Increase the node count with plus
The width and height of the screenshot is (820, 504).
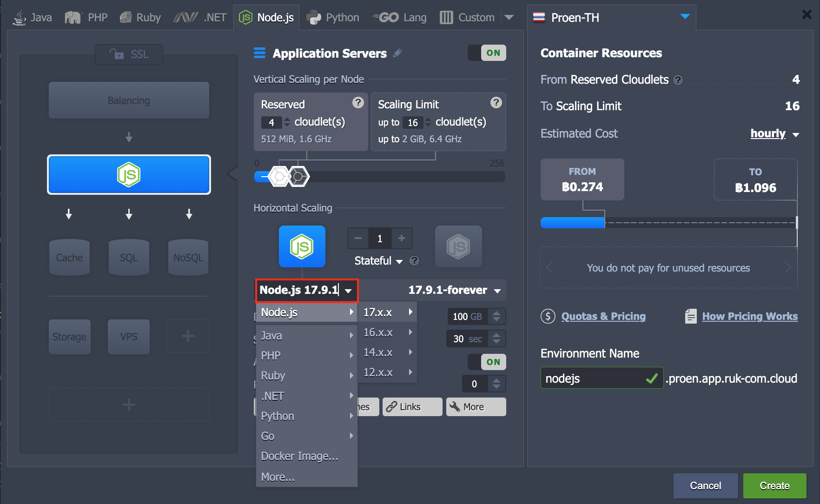click(x=402, y=239)
